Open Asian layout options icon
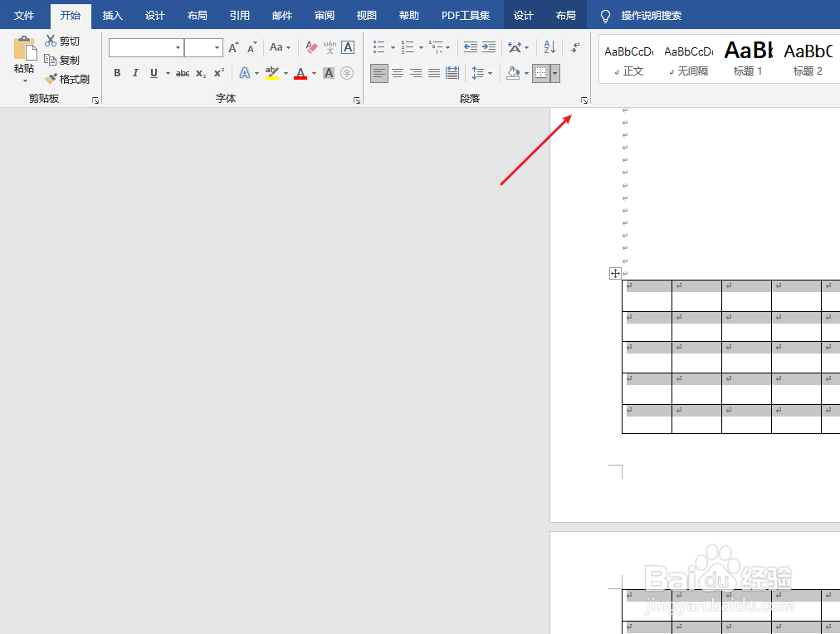 [x=515, y=47]
